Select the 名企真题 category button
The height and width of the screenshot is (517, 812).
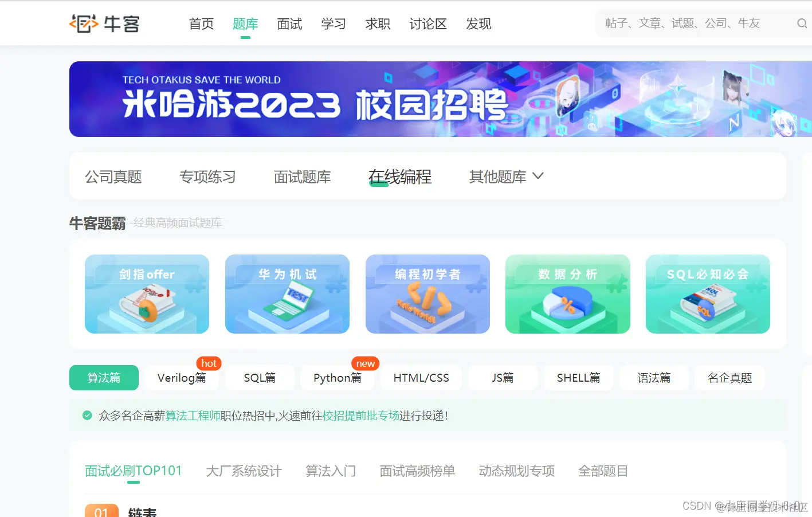(729, 378)
